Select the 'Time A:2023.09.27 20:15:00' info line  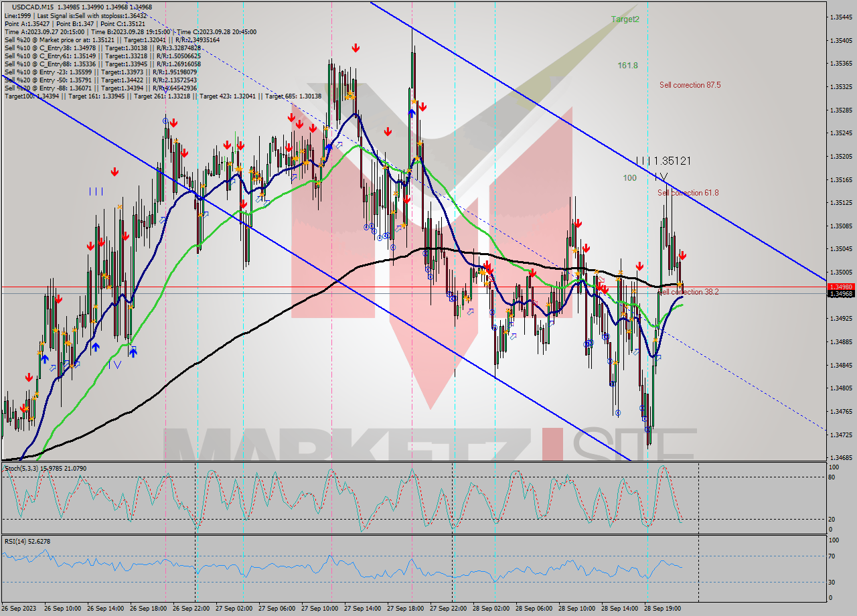tap(130, 31)
